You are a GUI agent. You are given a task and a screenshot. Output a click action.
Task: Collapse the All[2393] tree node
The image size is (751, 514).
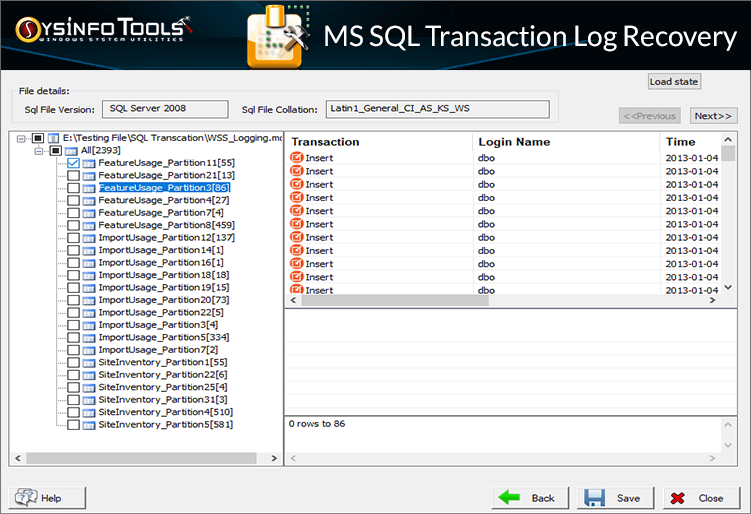[x=39, y=150]
